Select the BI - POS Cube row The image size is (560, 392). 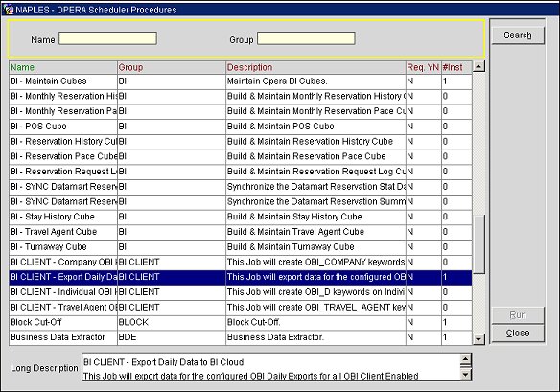point(241,127)
